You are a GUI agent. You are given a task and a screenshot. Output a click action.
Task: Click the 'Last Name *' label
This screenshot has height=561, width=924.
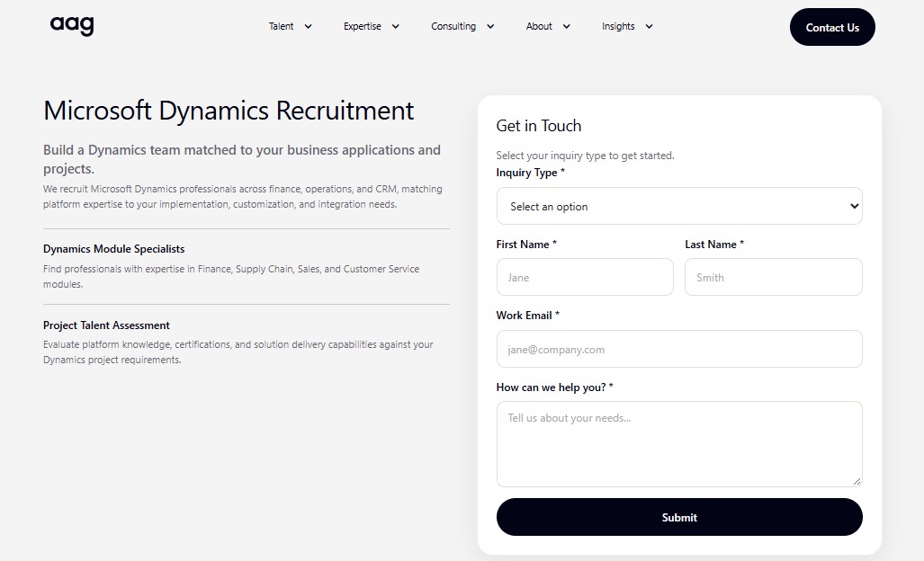tap(714, 245)
